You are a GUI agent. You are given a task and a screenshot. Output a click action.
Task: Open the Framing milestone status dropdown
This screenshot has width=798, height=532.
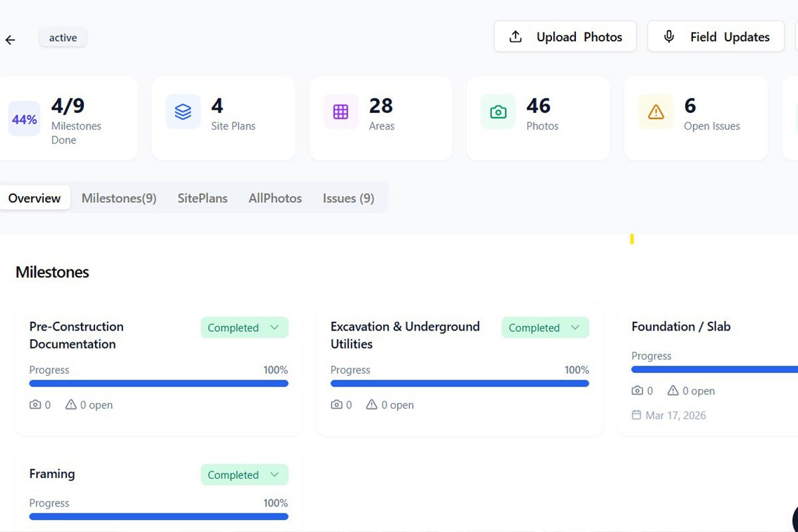[245, 475]
